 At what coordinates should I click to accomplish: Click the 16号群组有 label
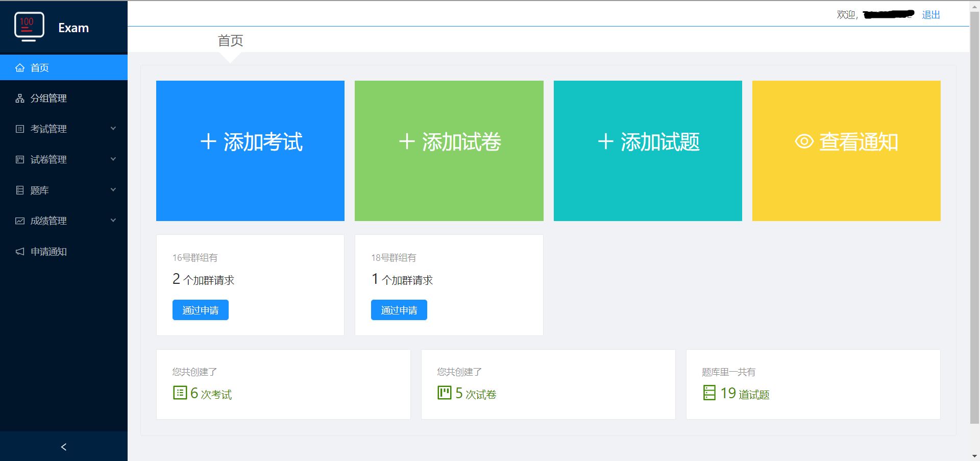pyautogui.click(x=195, y=258)
